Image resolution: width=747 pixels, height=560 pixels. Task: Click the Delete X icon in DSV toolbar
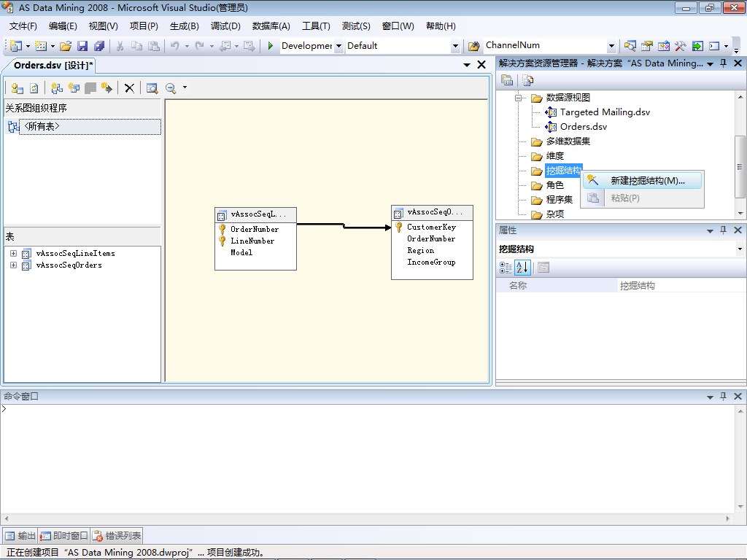coord(129,88)
